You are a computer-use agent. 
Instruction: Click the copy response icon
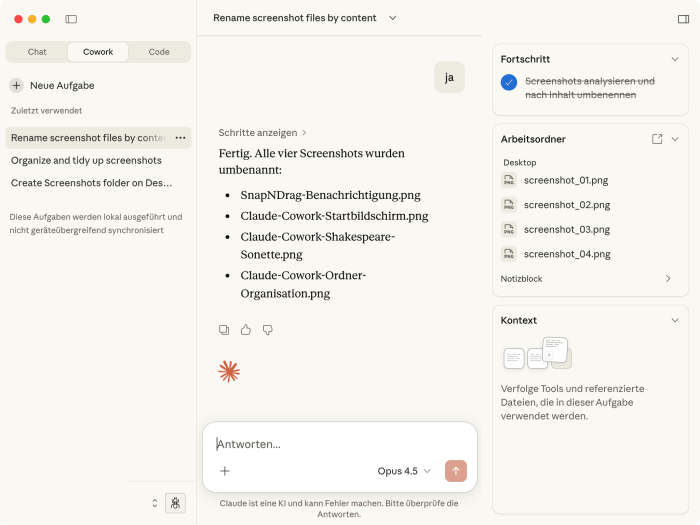(224, 330)
